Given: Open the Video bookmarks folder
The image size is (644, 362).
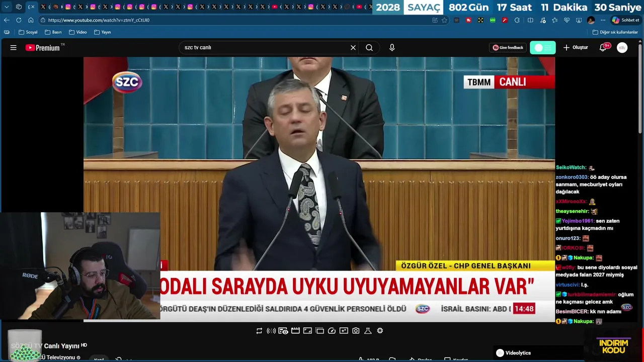Looking at the screenshot, I should (78, 32).
